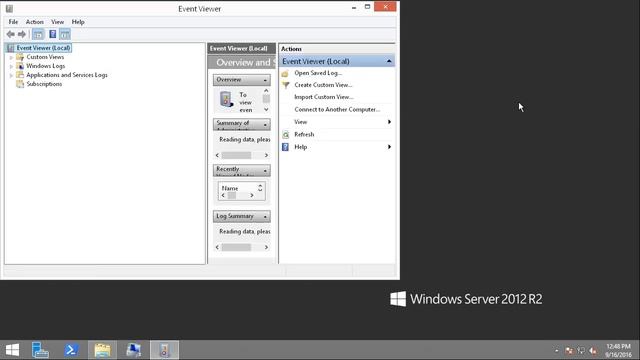640x360 pixels.
Task: Open the Action menu
Action: (35, 22)
